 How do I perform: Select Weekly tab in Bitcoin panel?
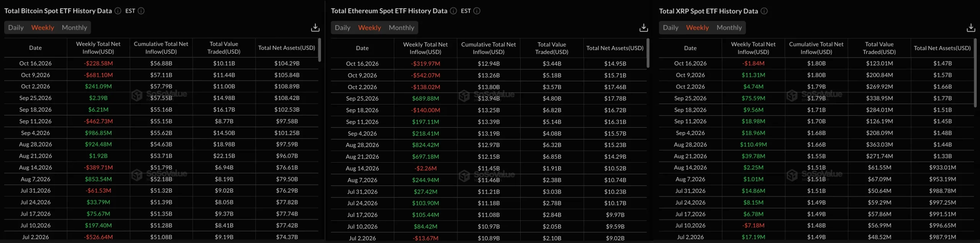click(42, 28)
